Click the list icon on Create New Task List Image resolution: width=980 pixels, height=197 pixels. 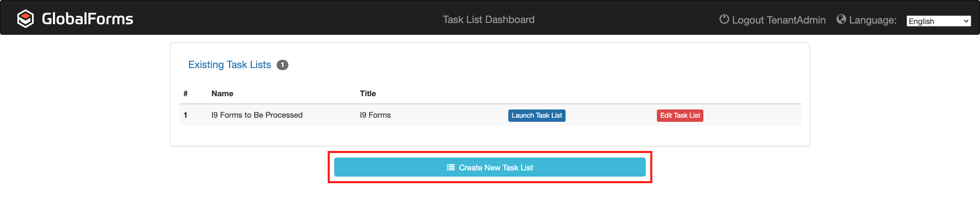[x=451, y=167]
